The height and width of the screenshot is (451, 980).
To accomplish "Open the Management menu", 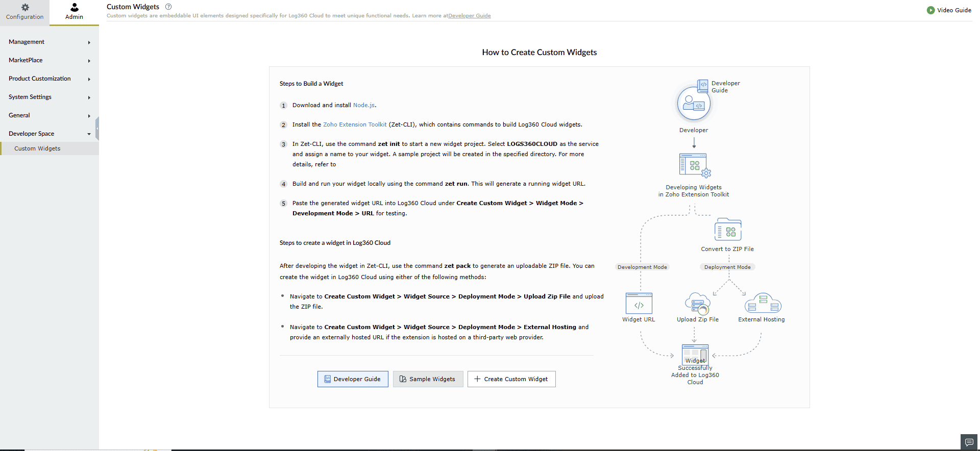I will tap(50, 42).
